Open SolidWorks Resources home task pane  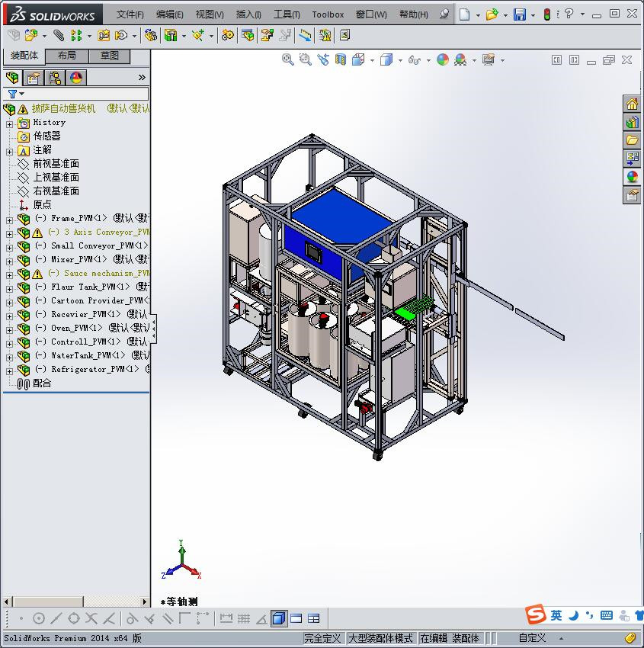coord(632,104)
